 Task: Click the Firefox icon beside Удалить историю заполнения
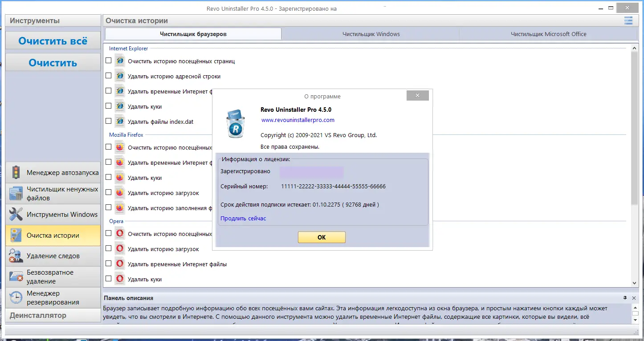[119, 208]
